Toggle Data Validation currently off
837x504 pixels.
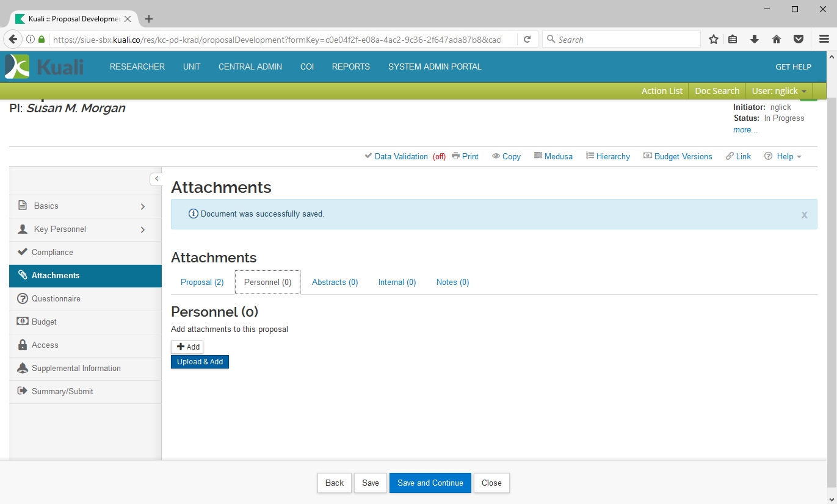[400, 156]
